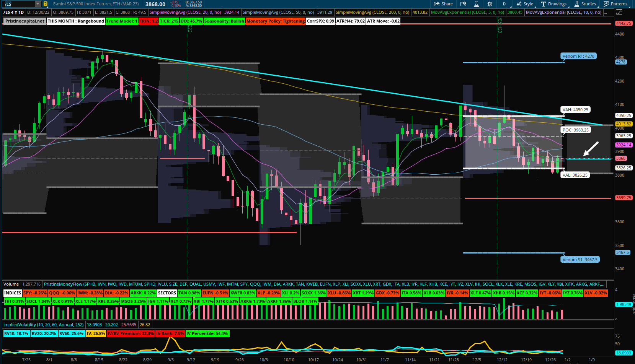Click the Venom R1: 4278 label
Screen dimensions: 635x364
578,56
